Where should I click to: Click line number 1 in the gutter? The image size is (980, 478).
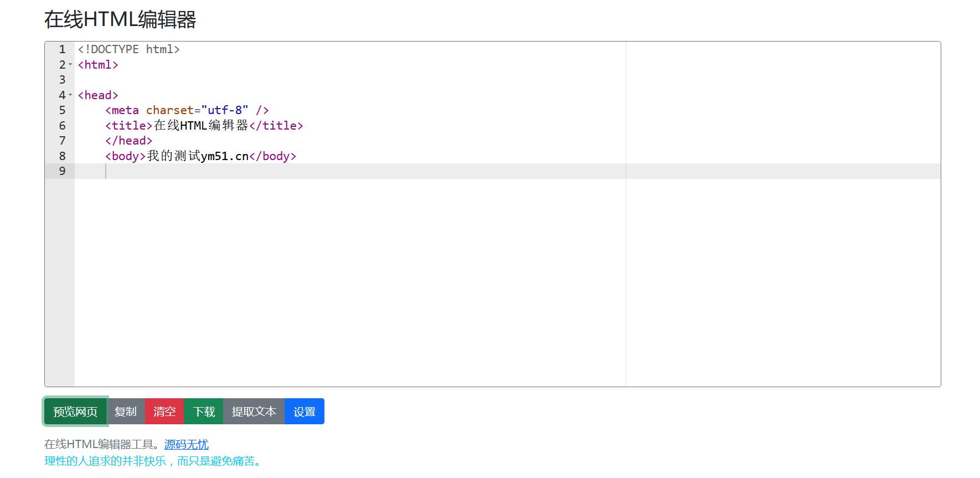coord(62,49)
